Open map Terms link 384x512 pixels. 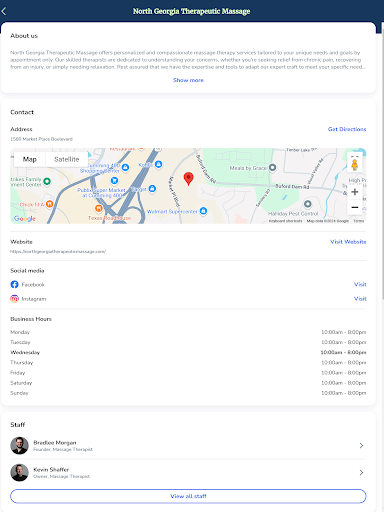359,221
